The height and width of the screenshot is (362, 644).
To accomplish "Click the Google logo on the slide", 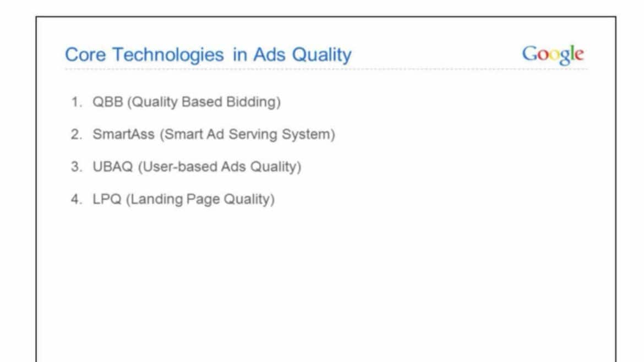I will pos(553,54).
